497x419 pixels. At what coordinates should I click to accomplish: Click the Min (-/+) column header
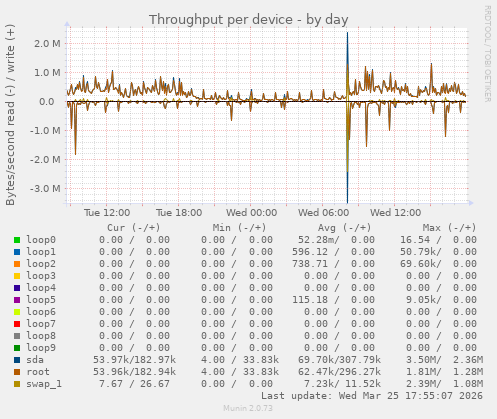click(239, 228)
